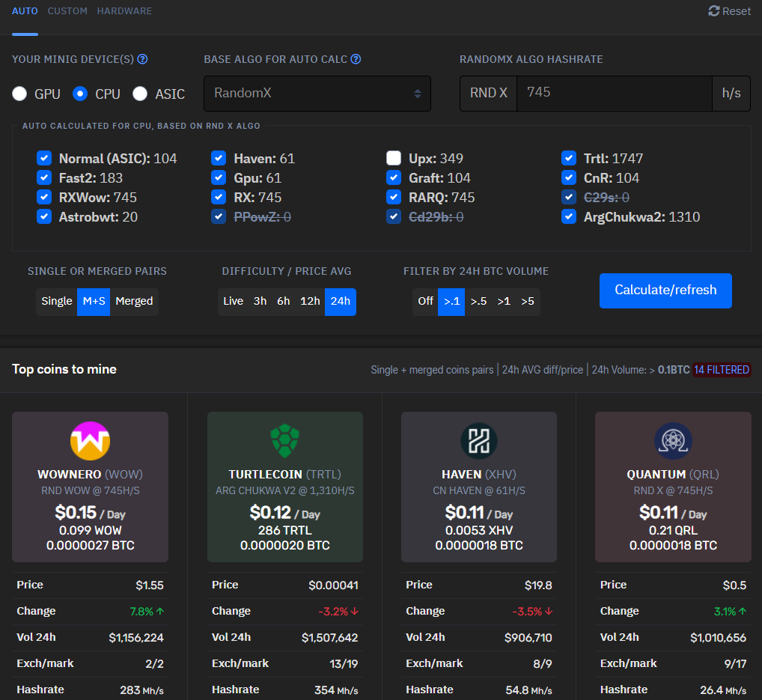Viewport: 762px width, 700px height.
Task: Click the Turtlecoin turtle logo
Action: click(x=284, y=441)
